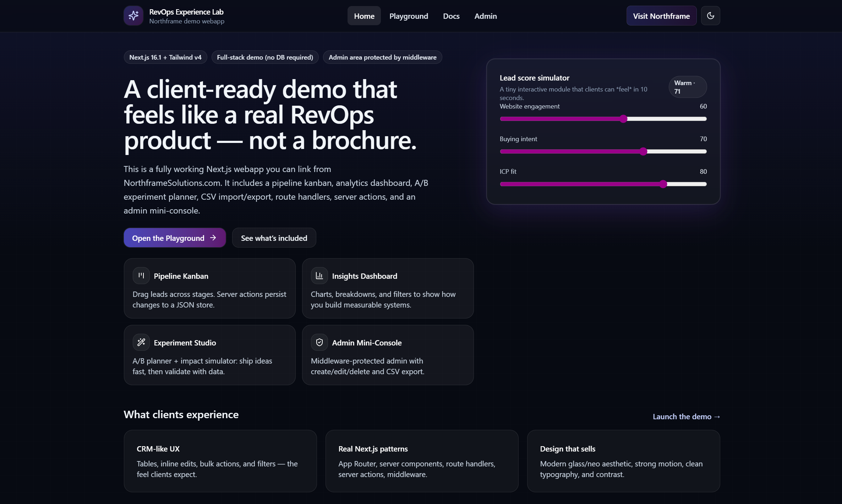This screenshot has width=842, height=504.
Task: Open the Playground nav item
Action: click(409, 16)
